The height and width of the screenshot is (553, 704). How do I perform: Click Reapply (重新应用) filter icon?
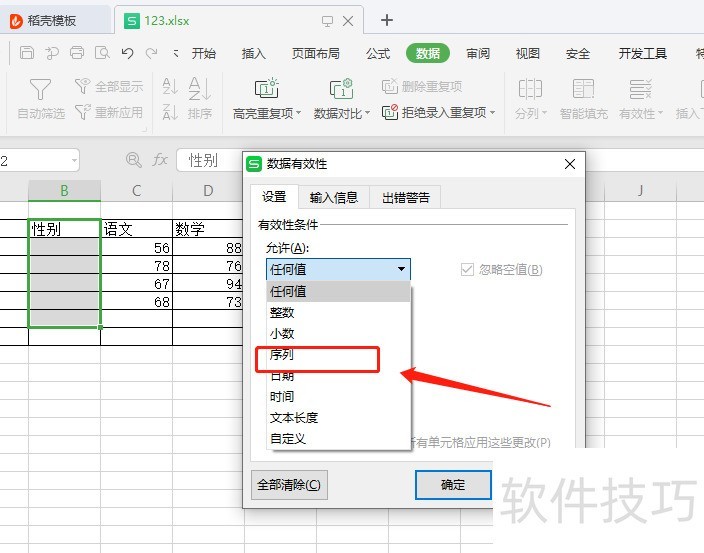point(82,112)
